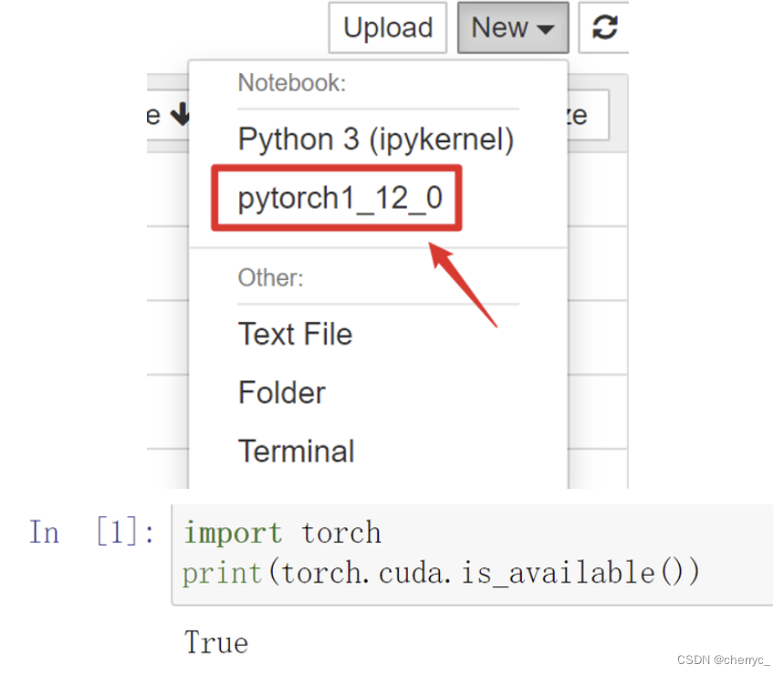
Task: Click the sort arrow icon in the list header
Action: click(180, 114)
